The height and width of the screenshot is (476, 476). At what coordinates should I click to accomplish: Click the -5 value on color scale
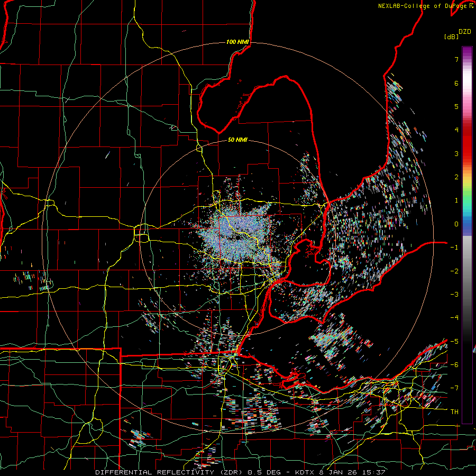point(454,342)
